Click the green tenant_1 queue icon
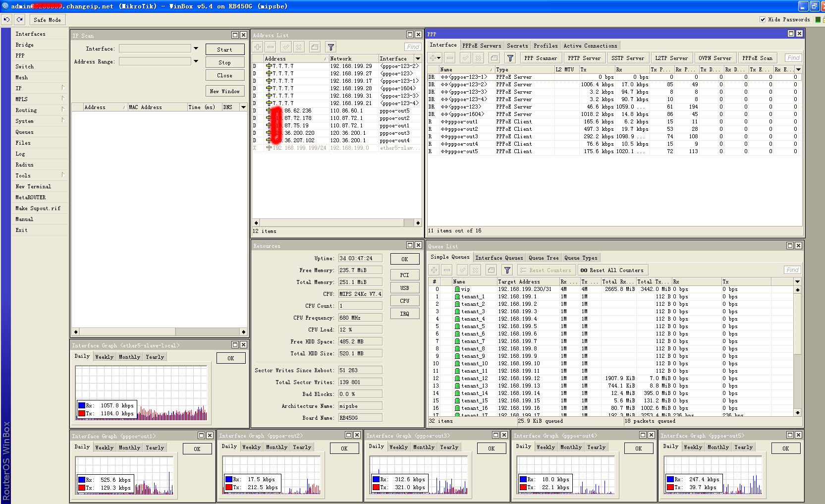Image resolution: width=825 pixels, height=504 pixels. point(457,296)
